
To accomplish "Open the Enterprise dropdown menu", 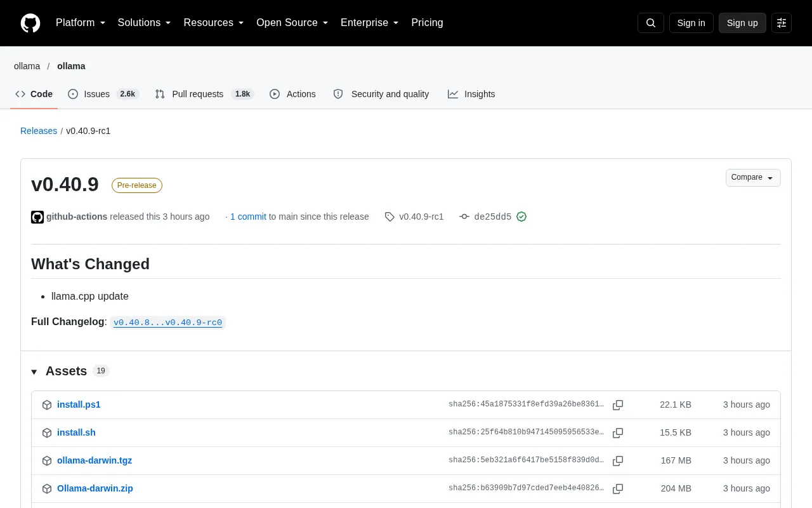I will point(370,23).
